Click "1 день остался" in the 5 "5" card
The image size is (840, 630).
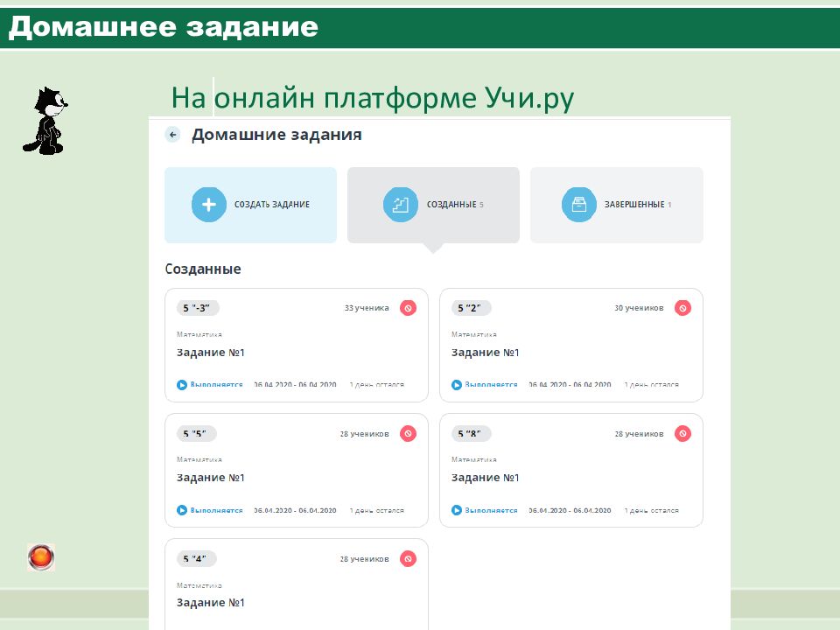[376, 510]
